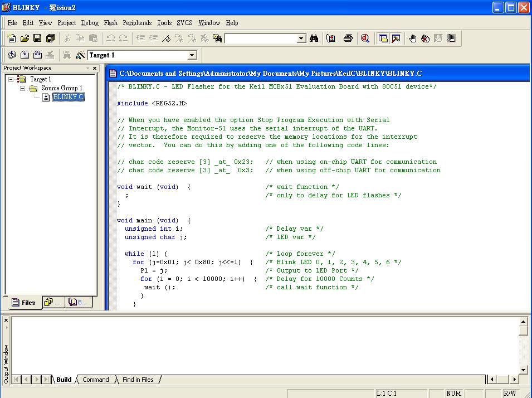Start the debug session with the magnifier icon

(x=365, y=38)
